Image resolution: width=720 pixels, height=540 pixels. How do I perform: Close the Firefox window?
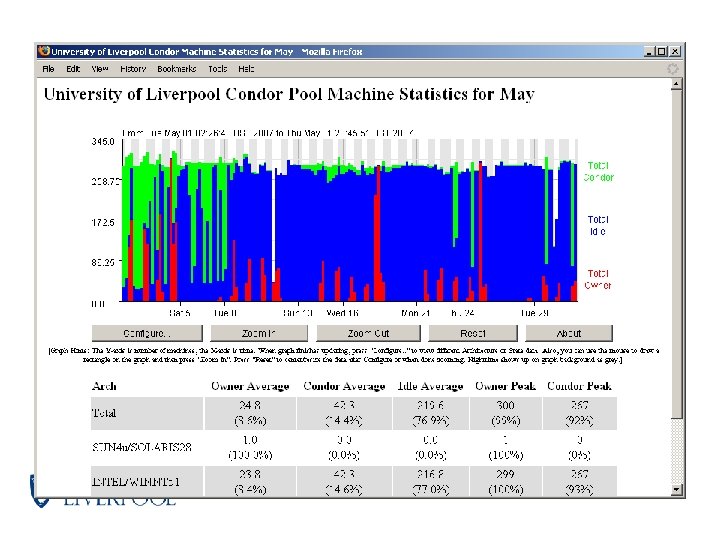point(675,51)
